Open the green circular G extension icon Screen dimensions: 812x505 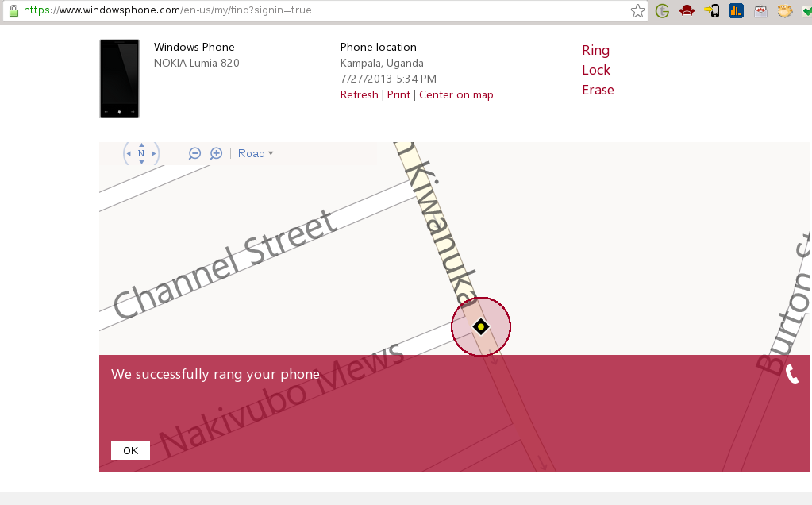(662, 11)
